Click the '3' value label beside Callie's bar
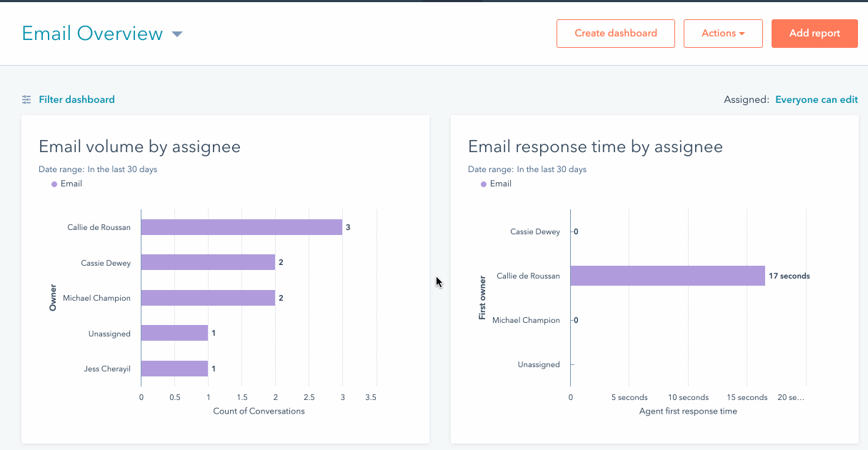This screenshot has width=868, height=450. (348, 227)
